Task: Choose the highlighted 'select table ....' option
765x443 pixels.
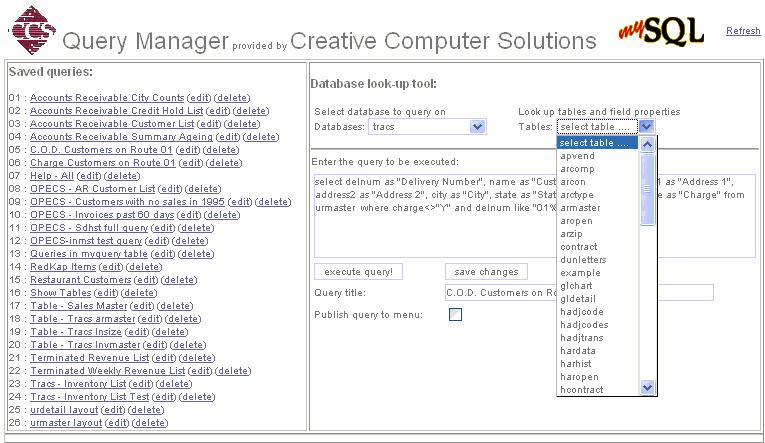Action: click(x=597, y=143)
